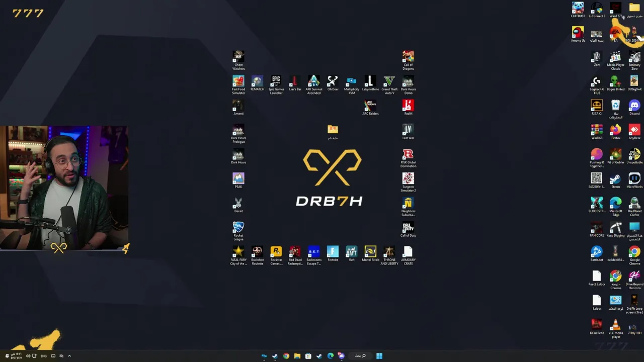Open the Epic Games Launcher shortcut
The width and height of the screenshot is (644, 362).
[x=276, y=85]
